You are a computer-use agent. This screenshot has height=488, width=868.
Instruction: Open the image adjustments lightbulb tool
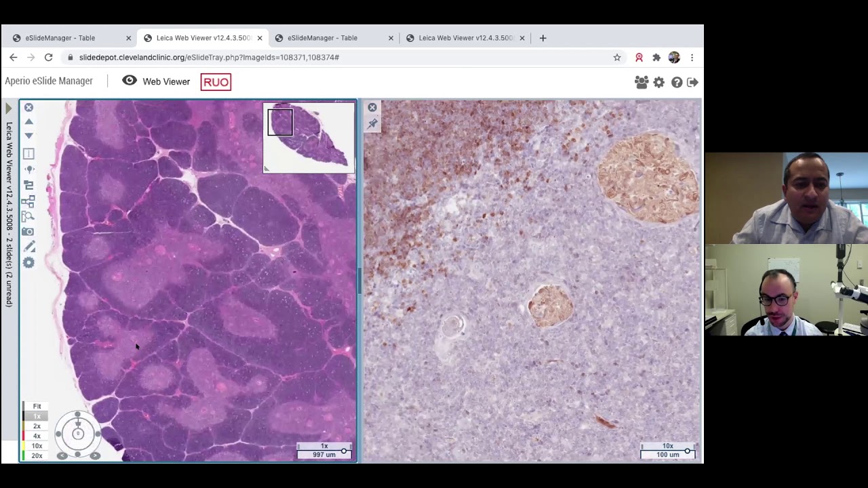[x=28, y=169]
